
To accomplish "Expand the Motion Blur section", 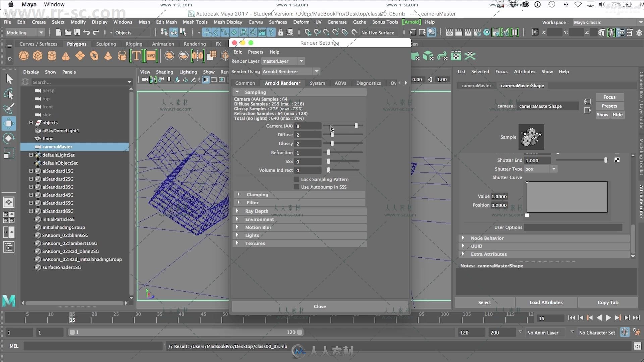I will point(237,227).
